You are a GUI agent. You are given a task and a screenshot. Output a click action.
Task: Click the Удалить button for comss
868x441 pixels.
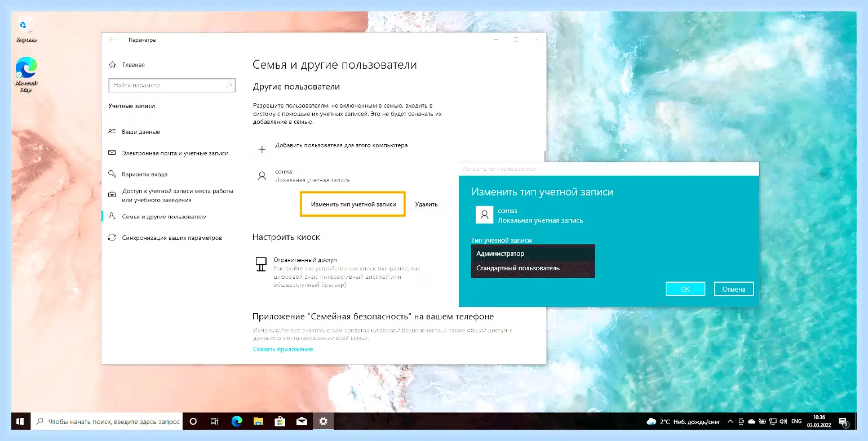[427, 204]
